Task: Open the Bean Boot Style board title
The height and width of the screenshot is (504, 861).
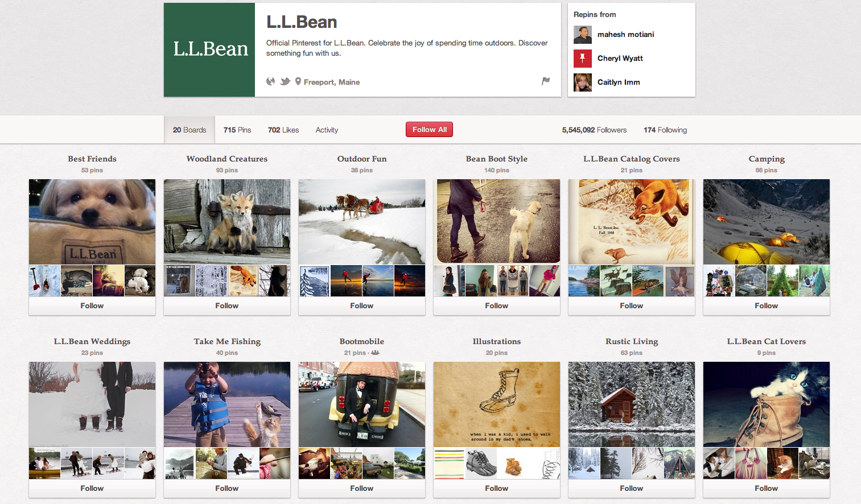Action: pyautogui.click(x=497, y=159)
